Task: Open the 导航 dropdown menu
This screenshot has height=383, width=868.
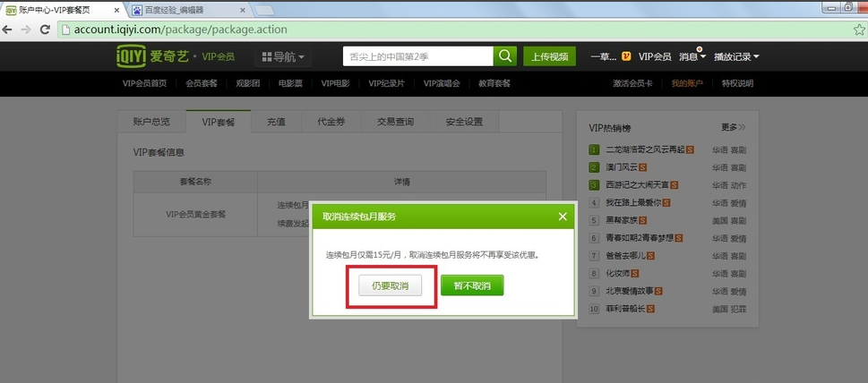Action: click(x=283, y=57)
